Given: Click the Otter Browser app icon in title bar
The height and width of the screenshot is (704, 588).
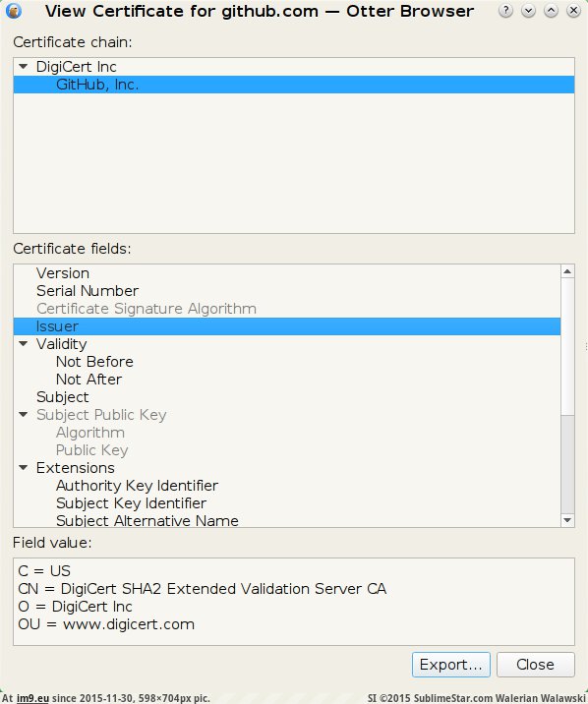Looking at the screenshot, I should tap(14, 11).
